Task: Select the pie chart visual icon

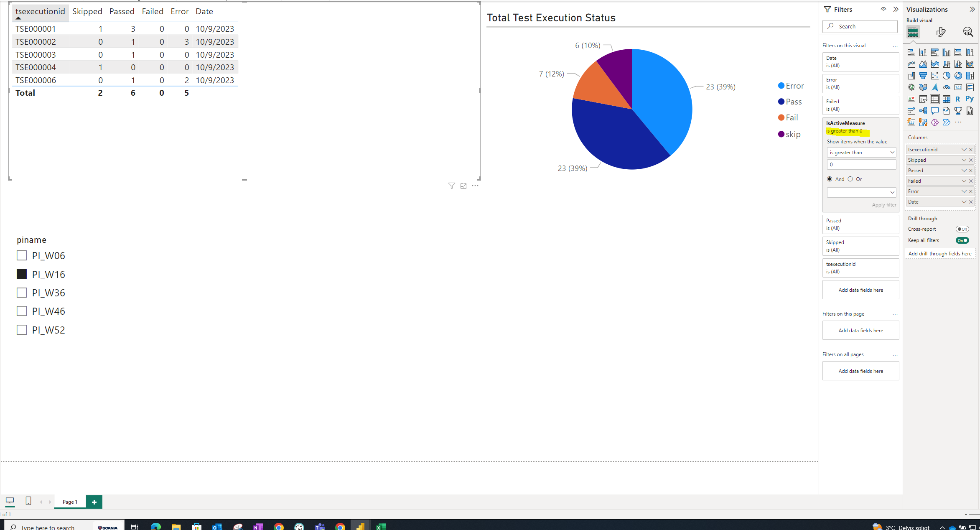Action: point(946,76)
